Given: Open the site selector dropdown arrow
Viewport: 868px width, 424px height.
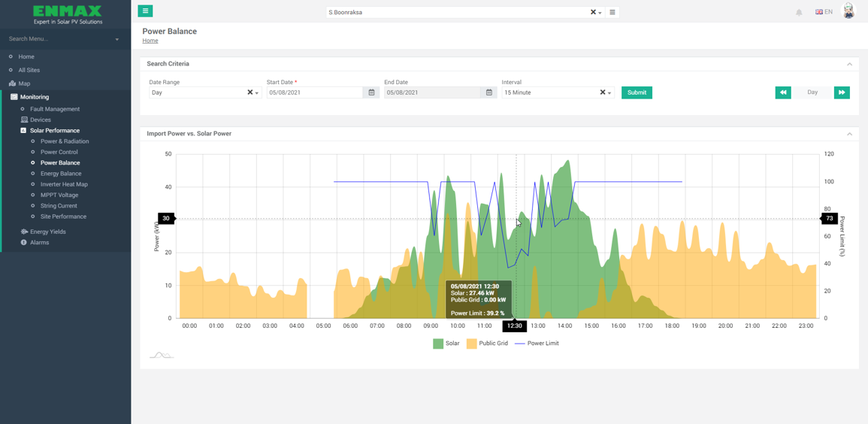Looking at the screenshot, I should coord(600,12).
